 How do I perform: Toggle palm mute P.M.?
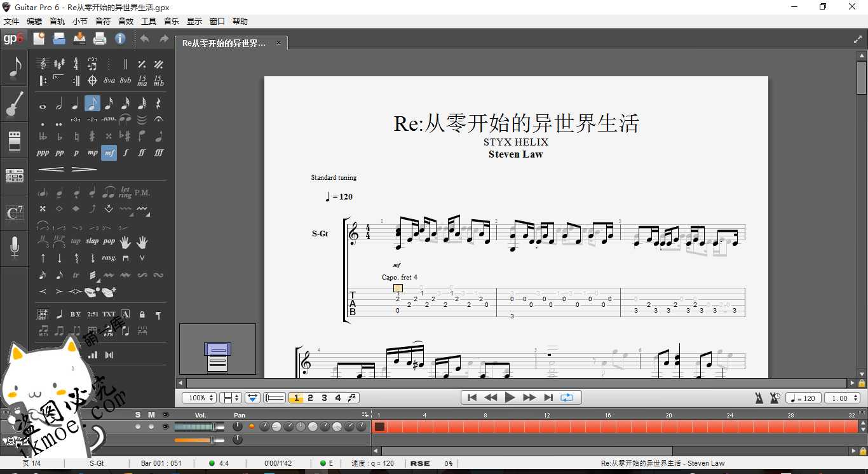coord(142,193)
